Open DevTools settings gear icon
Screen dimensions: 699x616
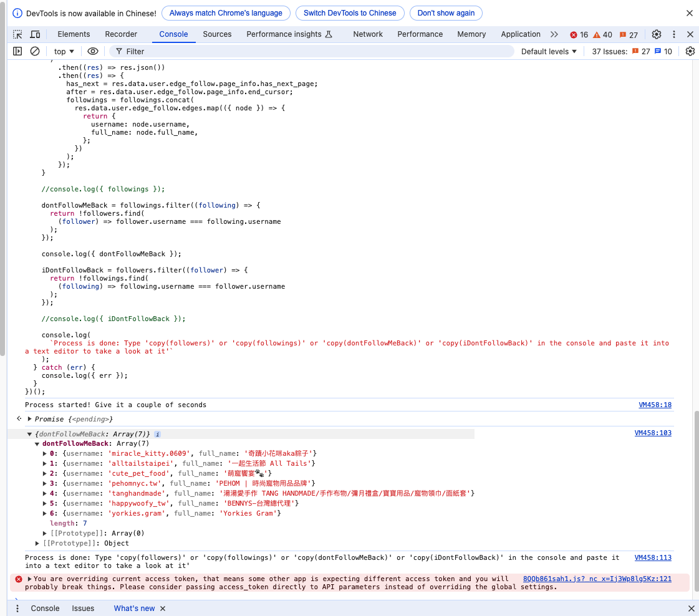point(657,34)
